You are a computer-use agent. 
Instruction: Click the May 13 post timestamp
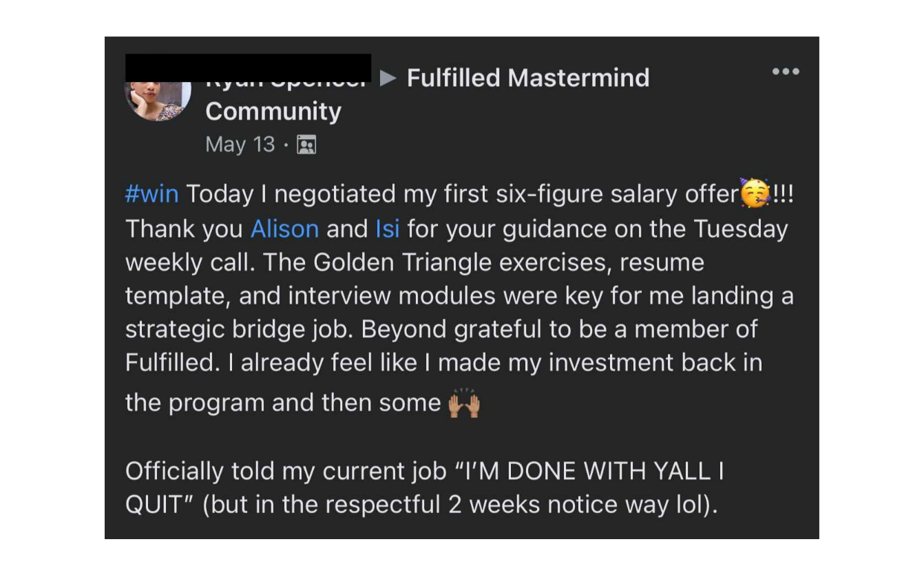(240, 145)
